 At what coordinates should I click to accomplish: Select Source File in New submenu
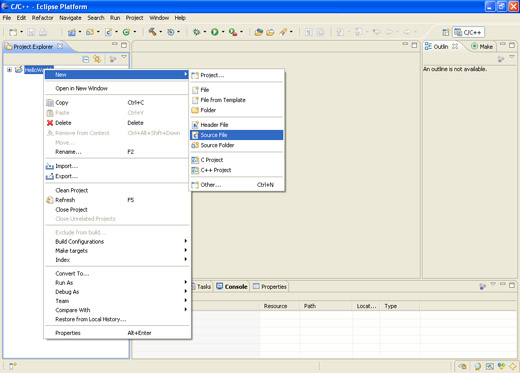237,135
